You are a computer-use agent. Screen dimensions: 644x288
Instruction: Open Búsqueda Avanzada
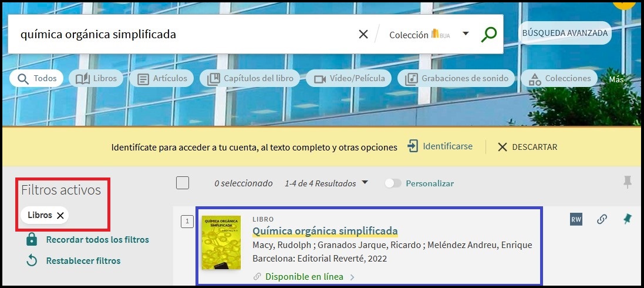tap(565, 33)
